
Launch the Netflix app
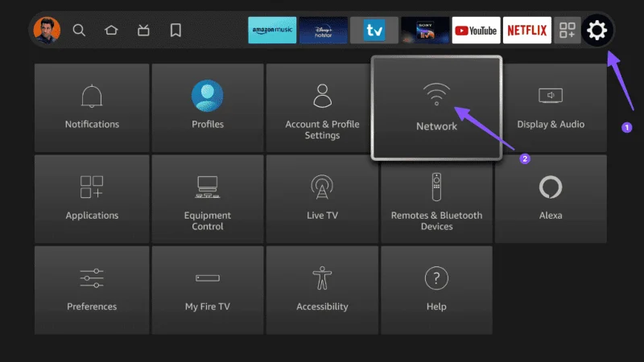tap(527, 30)
